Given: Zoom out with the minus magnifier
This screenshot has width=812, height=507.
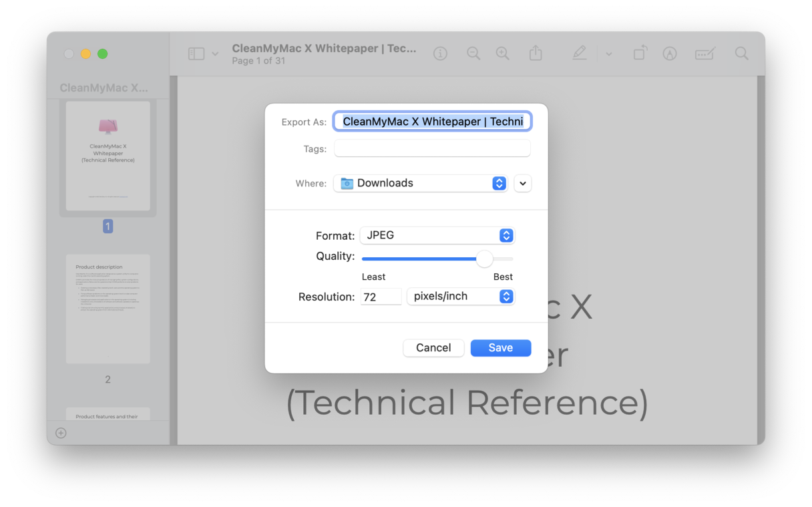Looking at the screenshot, I should (x=473, y=53).
